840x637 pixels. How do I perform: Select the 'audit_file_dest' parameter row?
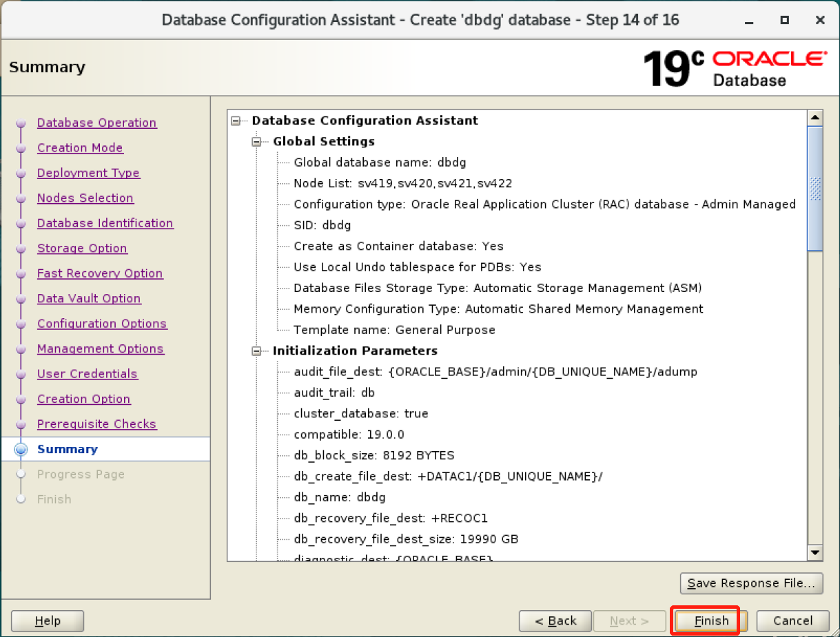tap(495, 372)
